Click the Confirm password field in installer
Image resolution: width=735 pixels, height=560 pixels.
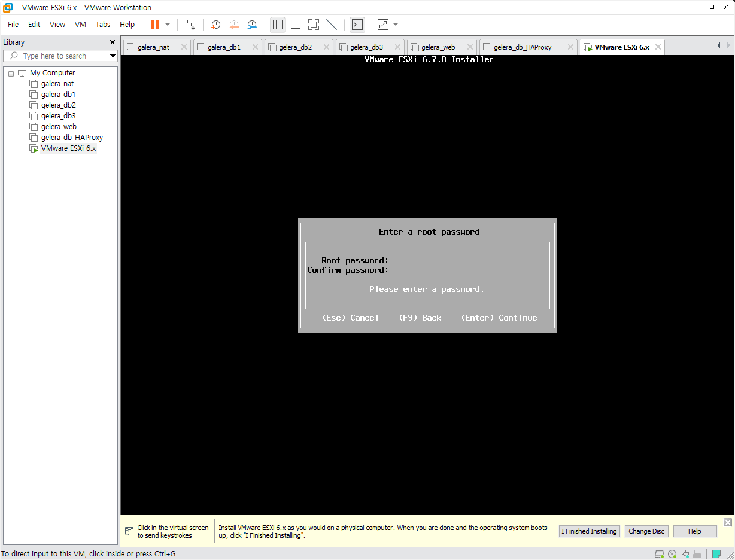[x=467, y=270]
